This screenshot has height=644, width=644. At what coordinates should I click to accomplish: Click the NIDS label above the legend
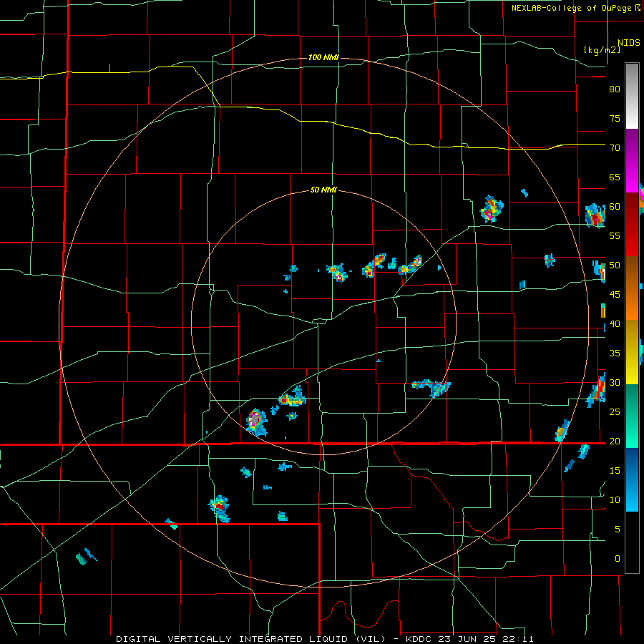click(x=628, y=43)
